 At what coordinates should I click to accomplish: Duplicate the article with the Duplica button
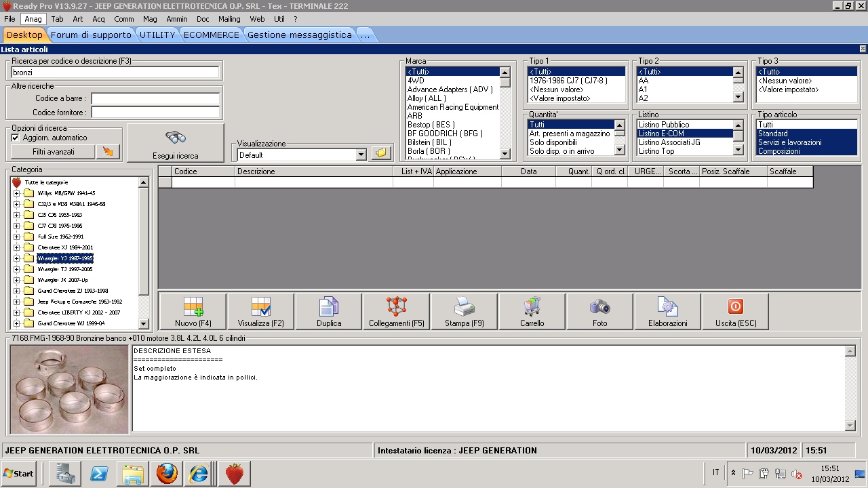coord(329,312)
